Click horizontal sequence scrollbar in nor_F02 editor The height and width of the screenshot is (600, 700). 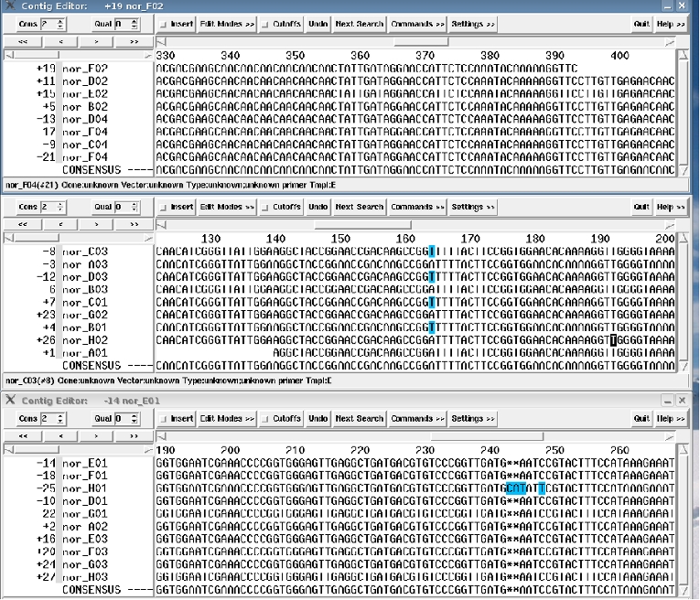click(x=421, y=41)
